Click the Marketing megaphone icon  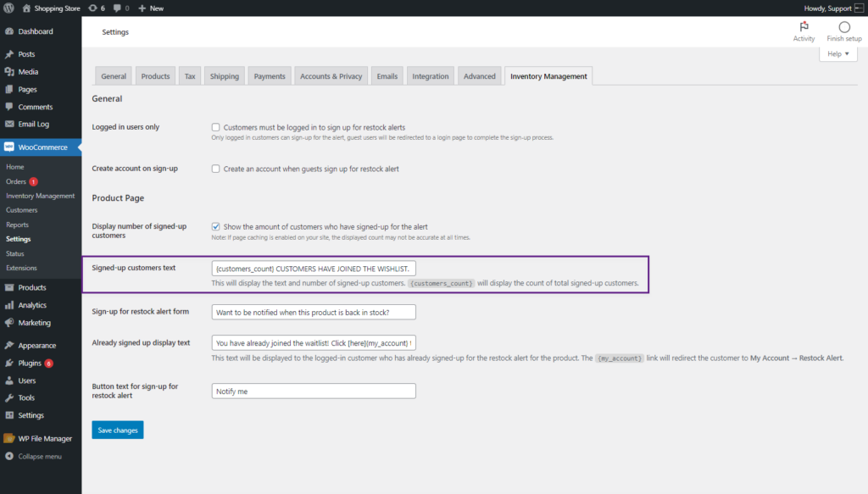click(9, 323)
